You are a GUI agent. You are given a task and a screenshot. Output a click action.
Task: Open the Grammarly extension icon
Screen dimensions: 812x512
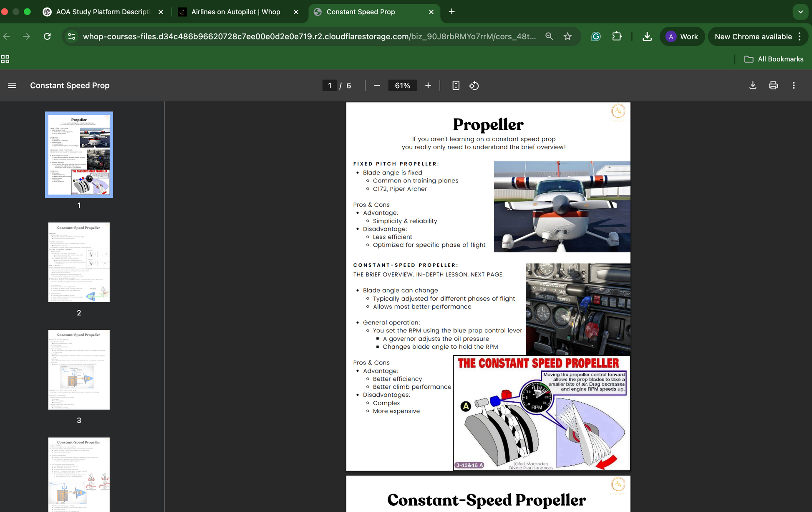pos(596,36)
